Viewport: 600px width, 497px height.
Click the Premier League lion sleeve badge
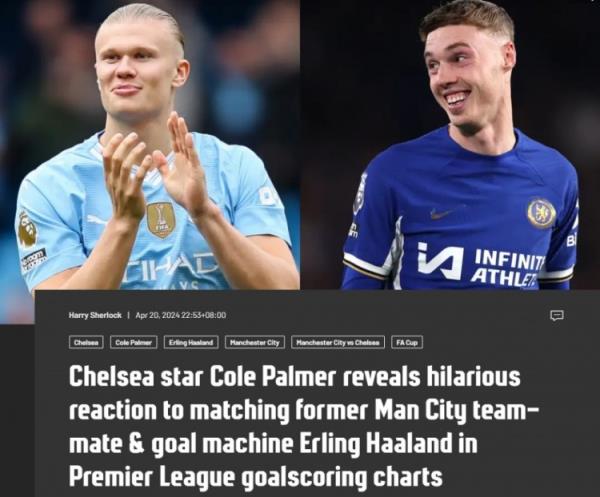point(28,229)
